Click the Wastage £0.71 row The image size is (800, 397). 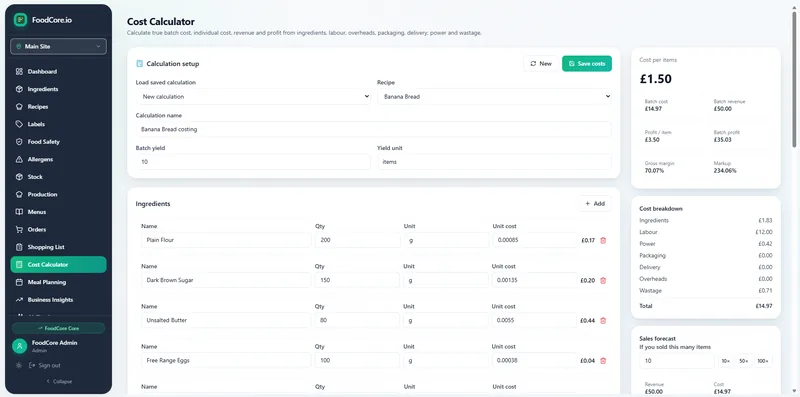(706, 291)
